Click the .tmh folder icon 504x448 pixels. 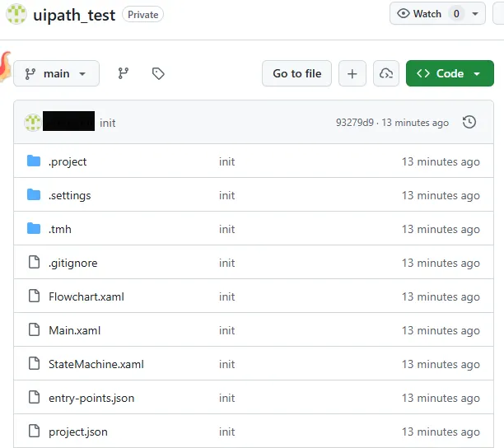(34, 228)
